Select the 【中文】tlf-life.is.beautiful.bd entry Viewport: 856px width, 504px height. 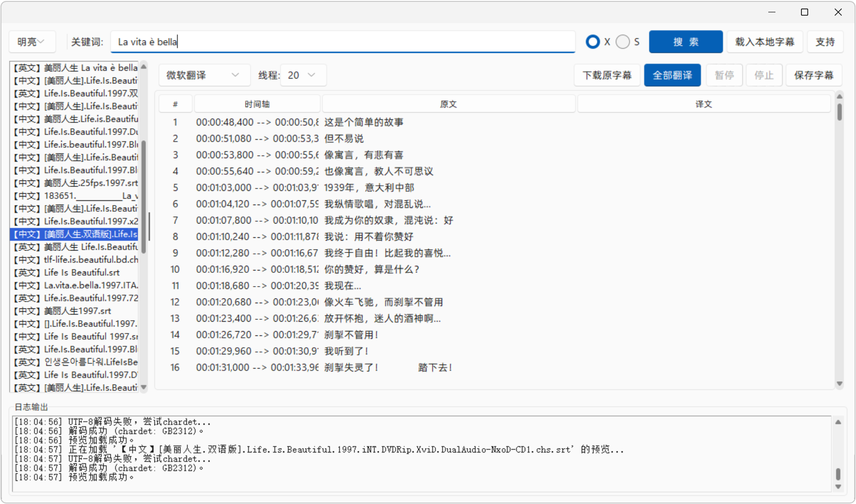click(x=75, y=260)
